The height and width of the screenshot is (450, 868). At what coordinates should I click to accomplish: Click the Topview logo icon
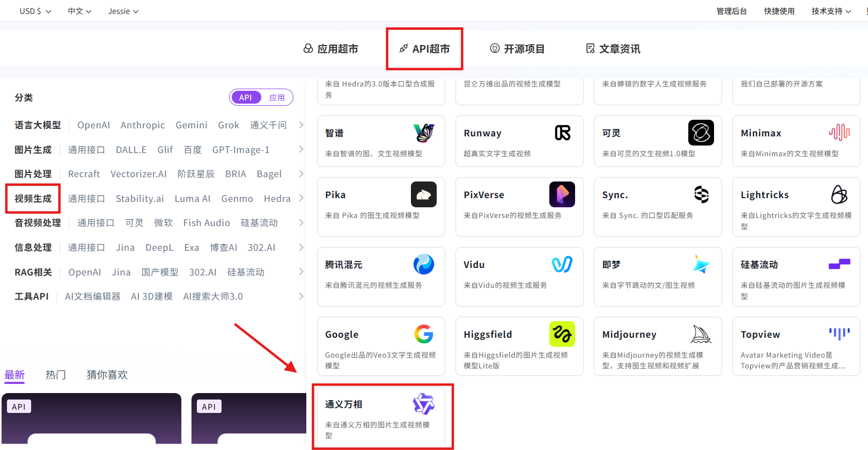point(839,334)
